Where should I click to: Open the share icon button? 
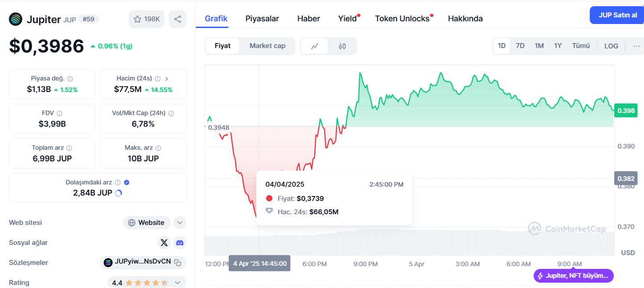click(178, 19)
